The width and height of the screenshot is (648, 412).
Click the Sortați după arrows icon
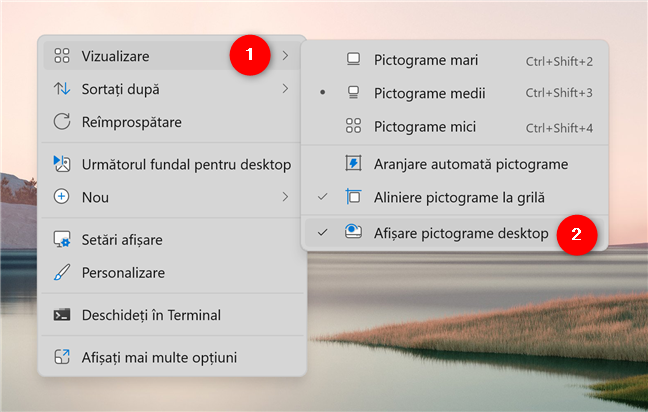(x=62, y=89)
